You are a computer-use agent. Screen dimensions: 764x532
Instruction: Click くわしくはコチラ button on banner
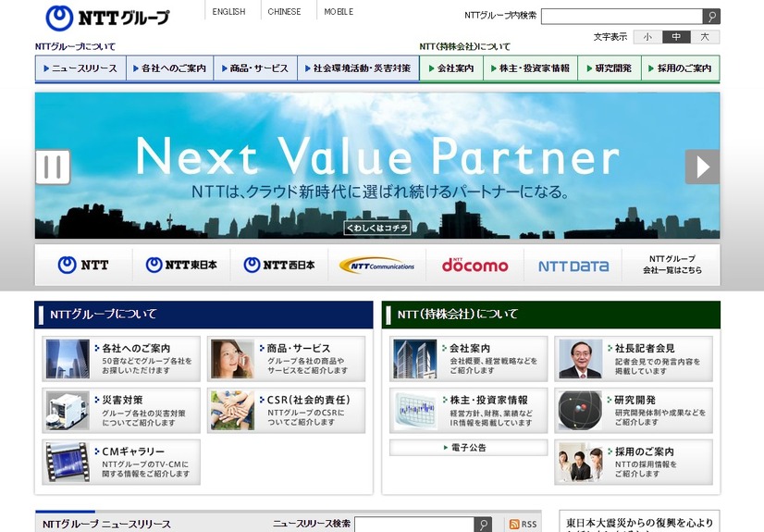coord(377,228)
